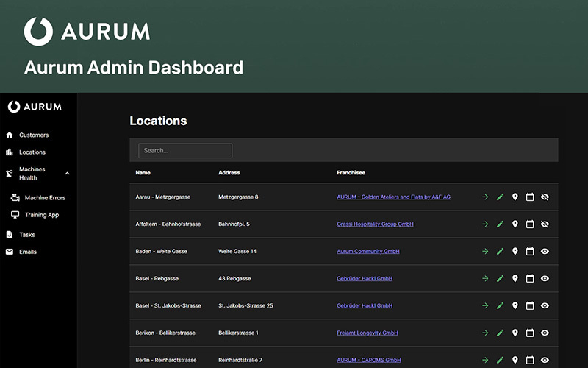Toggle visibility of Berikon - Bellikerstrasse
Viewport: 588px width, 368px height.
[x=545, y=333]
